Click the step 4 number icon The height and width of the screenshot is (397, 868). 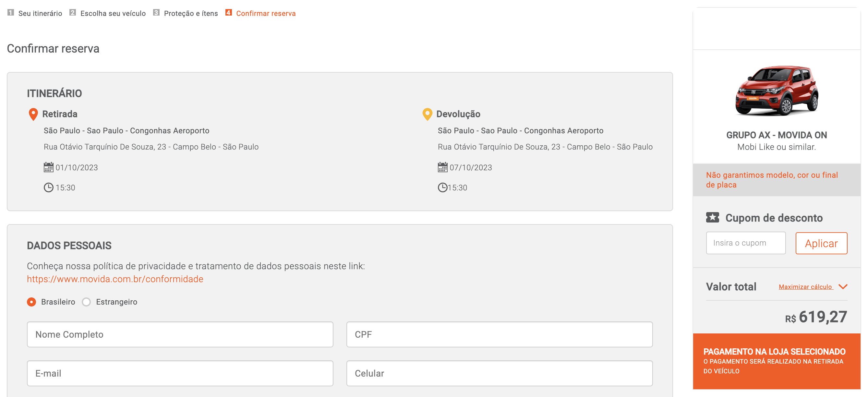(x=228, y=12)
